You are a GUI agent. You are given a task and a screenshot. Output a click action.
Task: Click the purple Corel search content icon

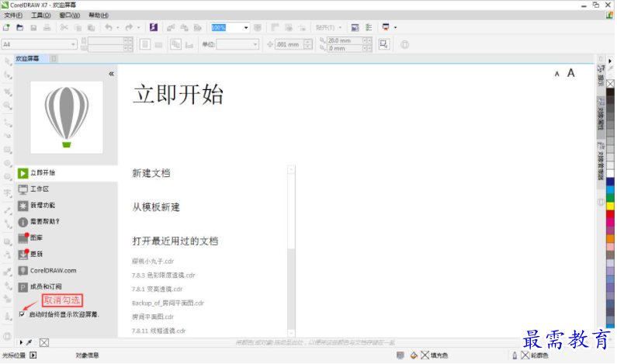pos(154,27)
